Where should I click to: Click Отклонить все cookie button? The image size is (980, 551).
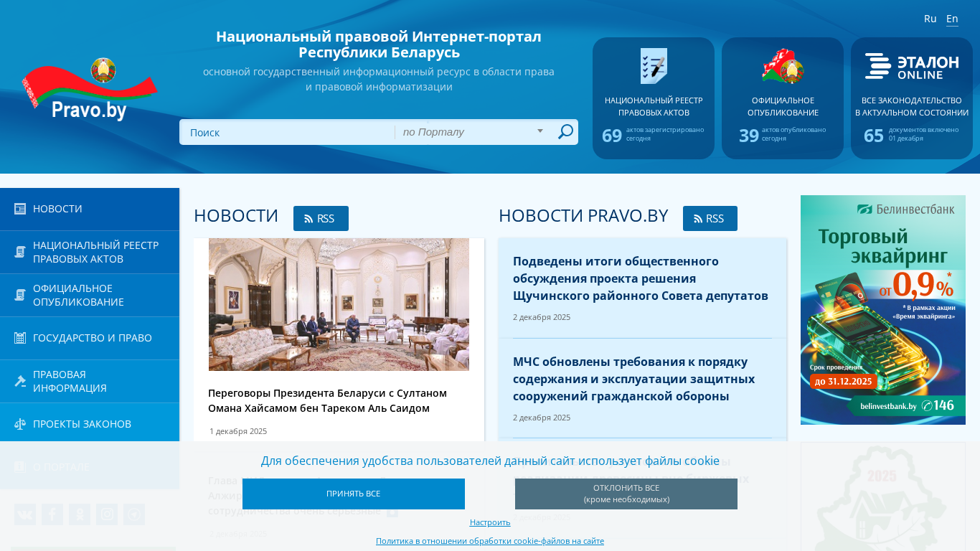click(626, 494)
